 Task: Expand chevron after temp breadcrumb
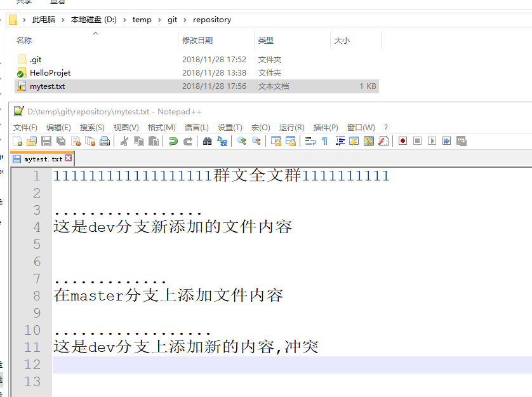(x=159, y=20)
